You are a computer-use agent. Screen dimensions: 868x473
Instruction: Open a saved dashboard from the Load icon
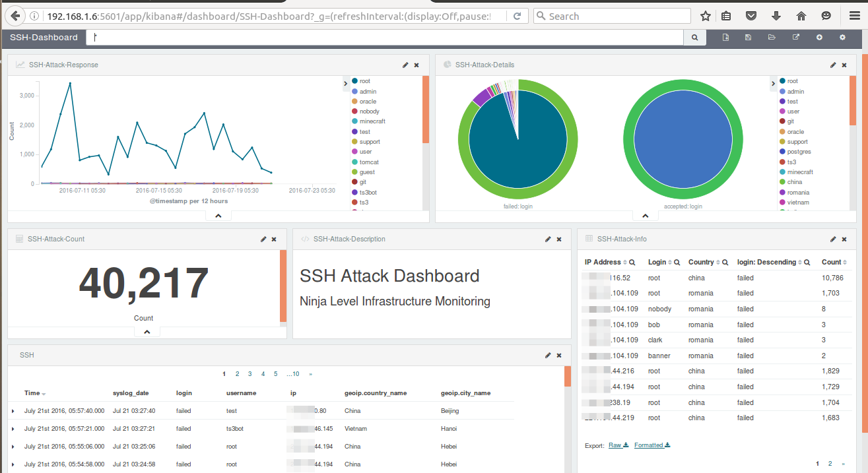point(772,37)
